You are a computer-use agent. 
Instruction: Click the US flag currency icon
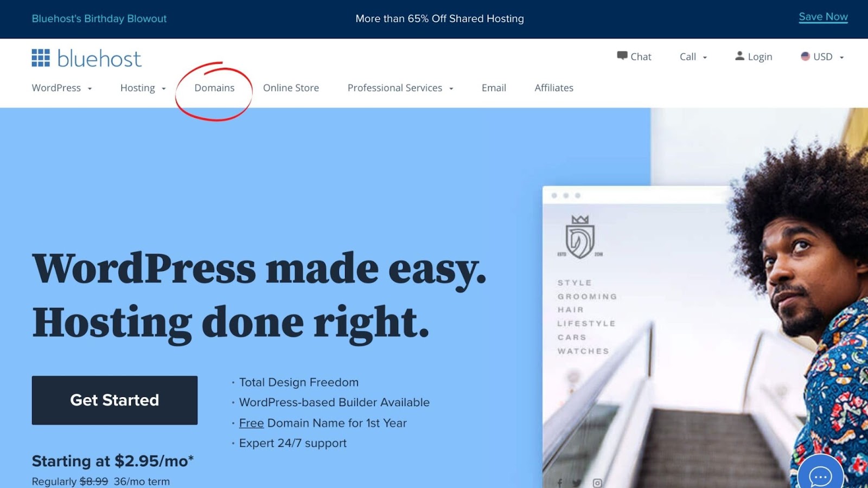point(805,56)
